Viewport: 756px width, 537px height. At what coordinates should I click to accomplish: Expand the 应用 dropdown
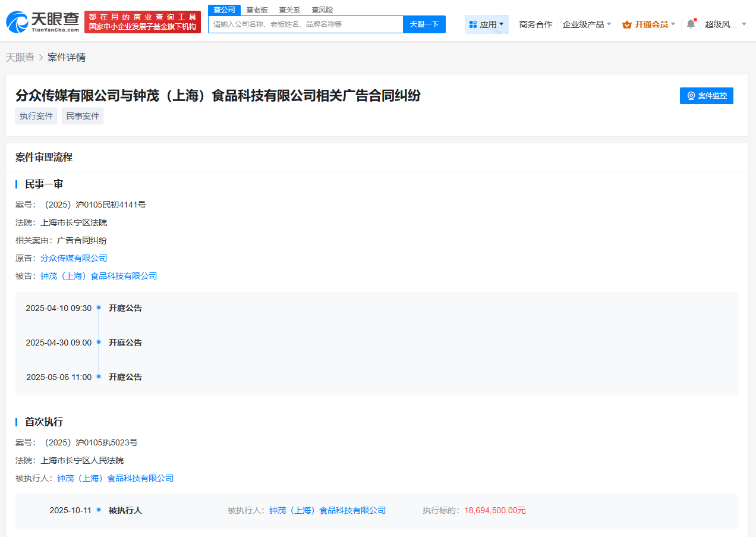[487, 24]
